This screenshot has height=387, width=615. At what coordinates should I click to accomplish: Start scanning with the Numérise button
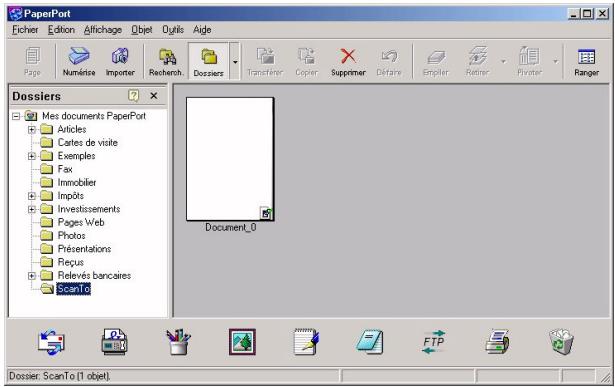click(x=79, y=61)
